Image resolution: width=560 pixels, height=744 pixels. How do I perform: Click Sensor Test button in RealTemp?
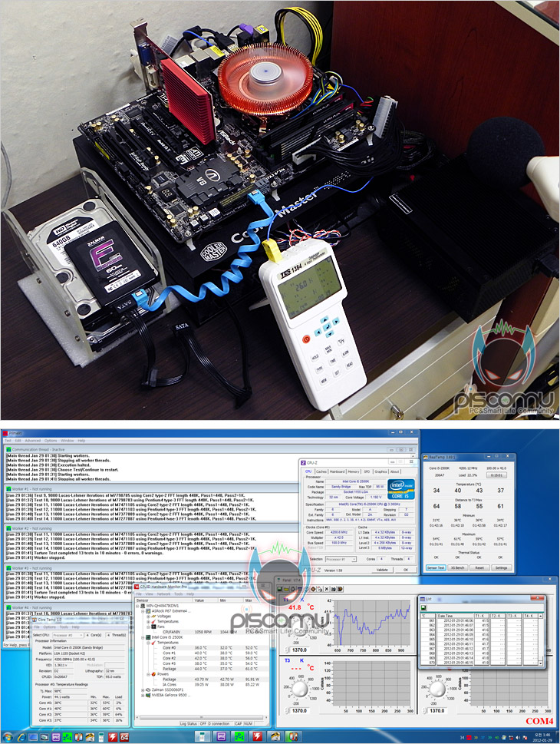coord(435,567)
